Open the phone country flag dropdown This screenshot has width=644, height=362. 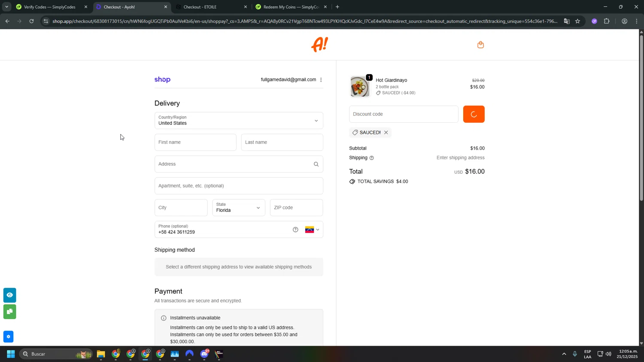pyautogui.click(x=312, y=229)
